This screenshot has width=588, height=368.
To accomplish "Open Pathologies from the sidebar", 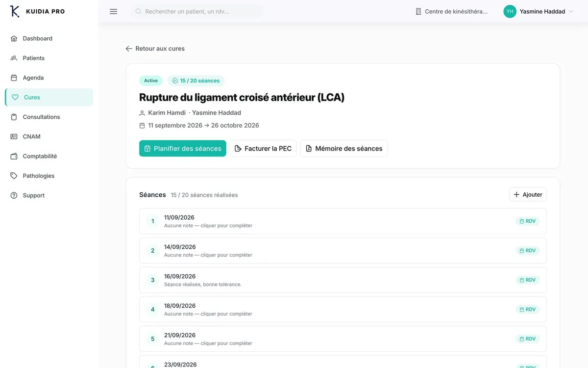I will pos(49,176).
